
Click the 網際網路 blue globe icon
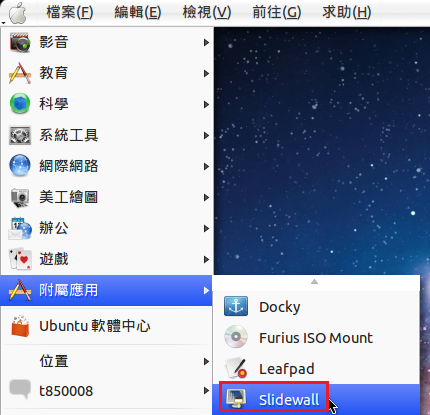(20, 166)
